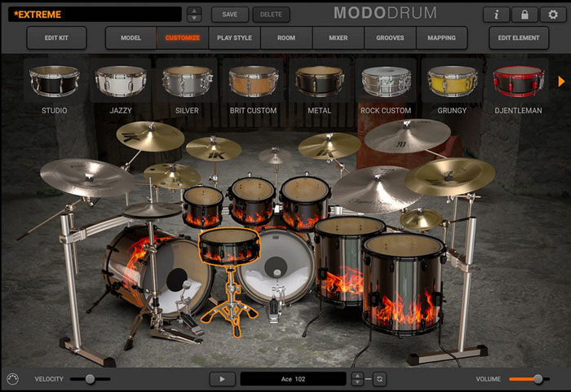Viewport: 571px width, 392px height.
Task: Go to the Grooves tab
Action: (390, 37)
